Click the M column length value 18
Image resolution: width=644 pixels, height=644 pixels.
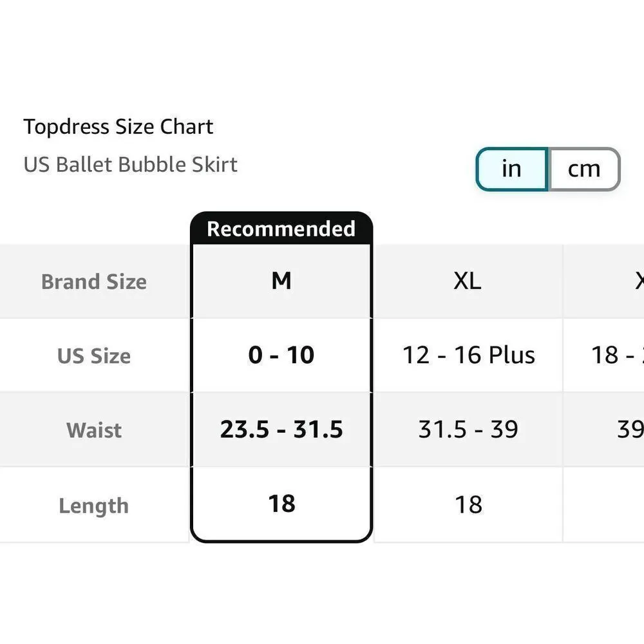281,504
